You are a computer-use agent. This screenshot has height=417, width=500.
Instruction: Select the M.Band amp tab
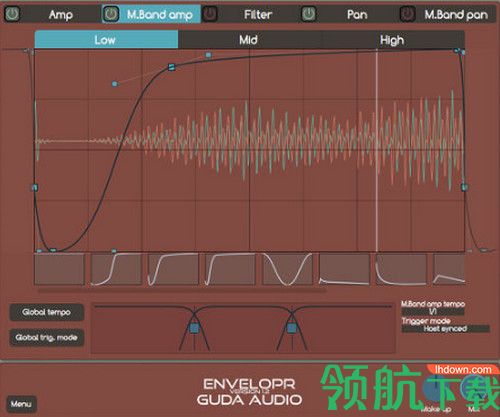tap(160, 14)
